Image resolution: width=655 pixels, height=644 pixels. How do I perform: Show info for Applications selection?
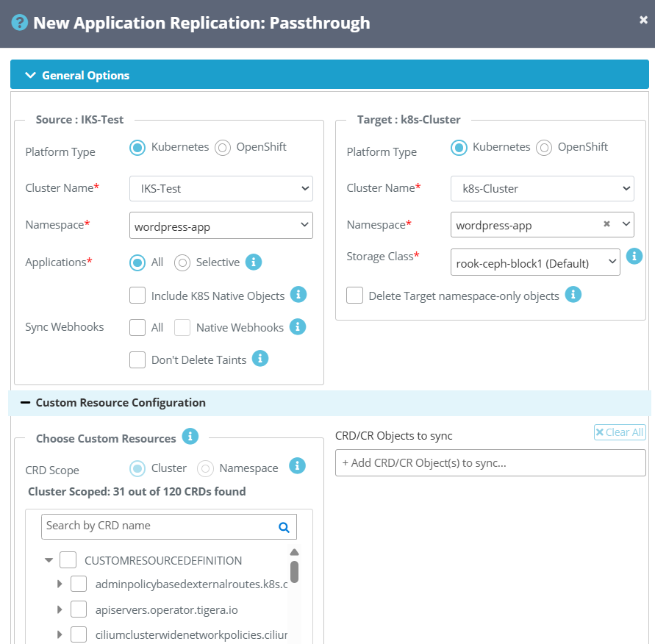[x=254, y=262]
